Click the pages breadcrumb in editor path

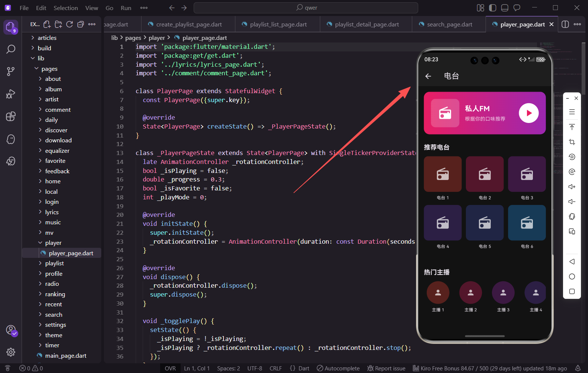click(133, 38)
